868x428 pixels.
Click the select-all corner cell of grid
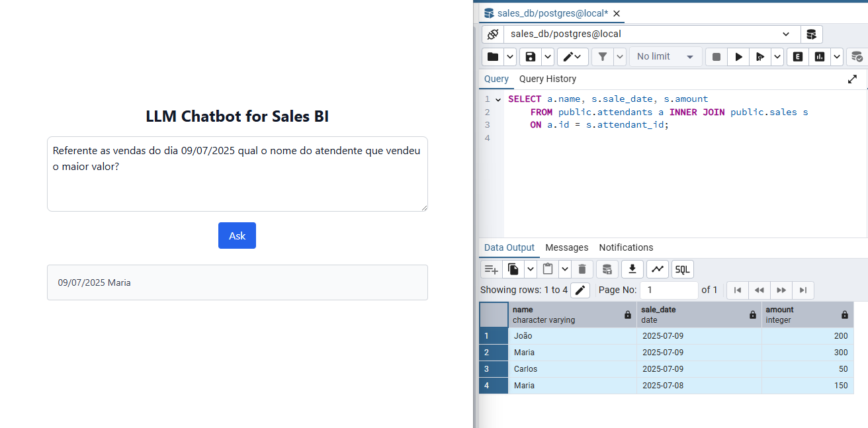point(494,315)
